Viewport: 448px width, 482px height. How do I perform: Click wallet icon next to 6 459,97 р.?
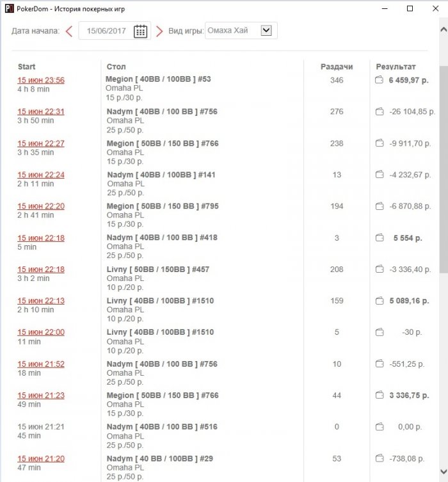tap(379, 80)
